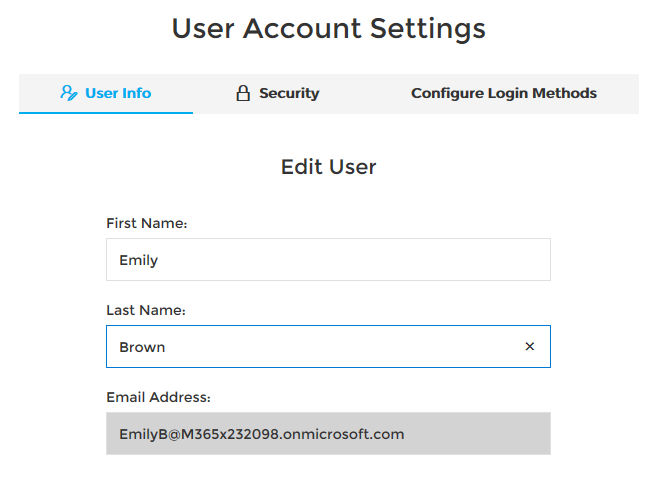Viewport: 670px width, 482px height.
Task: Click the 'Last Name:' label
Action: (146, 310)
